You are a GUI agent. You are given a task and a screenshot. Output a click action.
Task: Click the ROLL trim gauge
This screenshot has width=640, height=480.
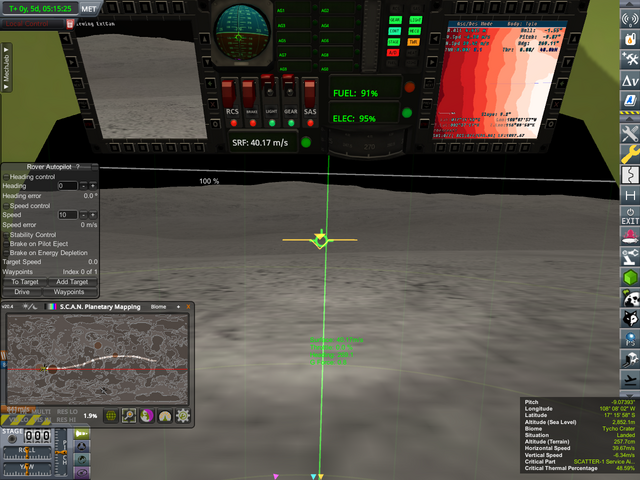pyautogui.click(x=27, y=452)
